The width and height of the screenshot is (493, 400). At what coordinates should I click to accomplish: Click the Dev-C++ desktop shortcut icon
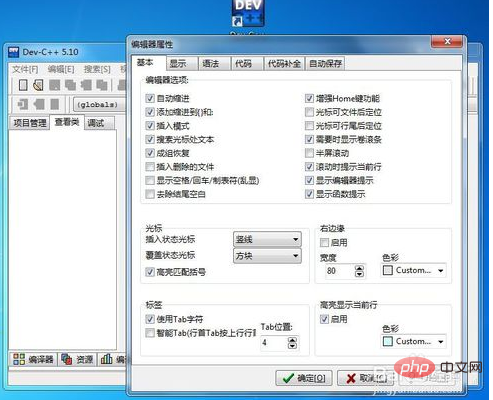coord(248,13)
